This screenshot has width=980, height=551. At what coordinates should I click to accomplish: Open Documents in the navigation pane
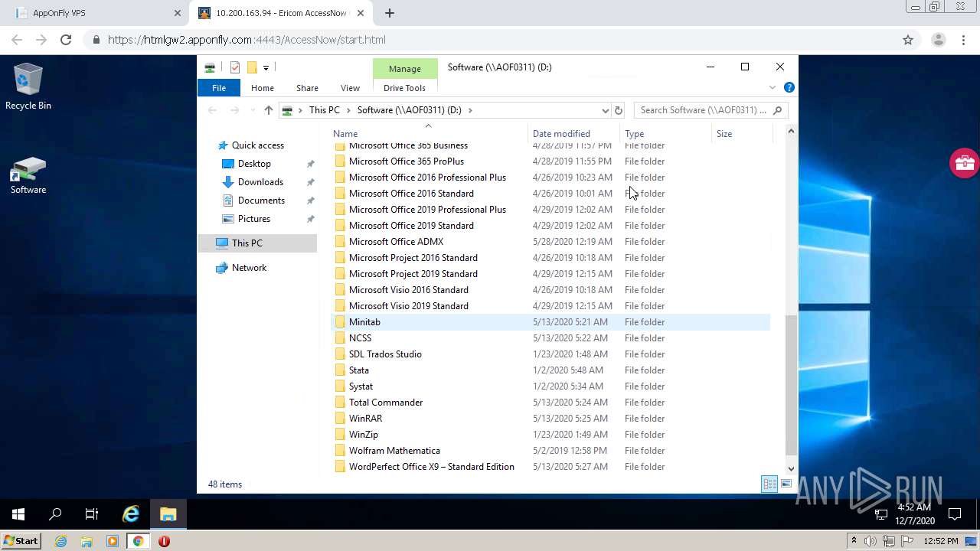click(261, 201)
